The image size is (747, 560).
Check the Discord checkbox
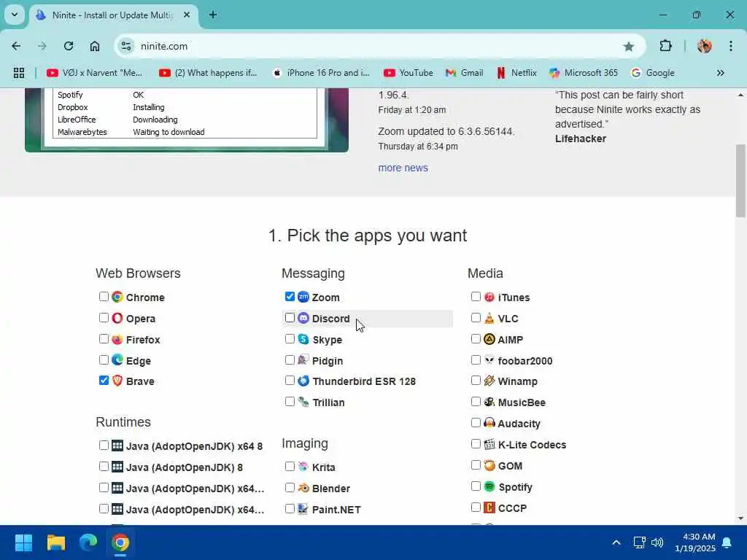click(290, 318)
